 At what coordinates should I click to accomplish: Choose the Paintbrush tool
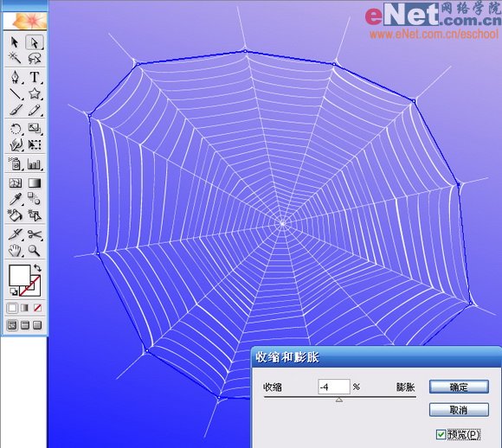pos(15,110)
